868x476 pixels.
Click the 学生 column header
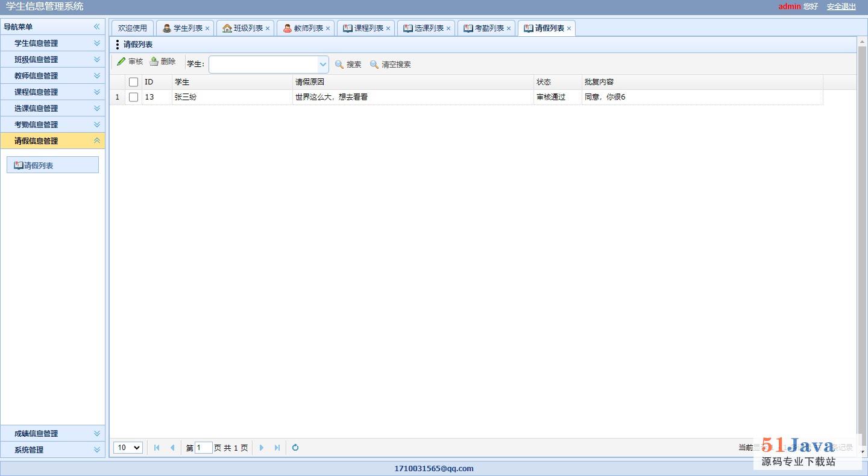pos(232,82)
